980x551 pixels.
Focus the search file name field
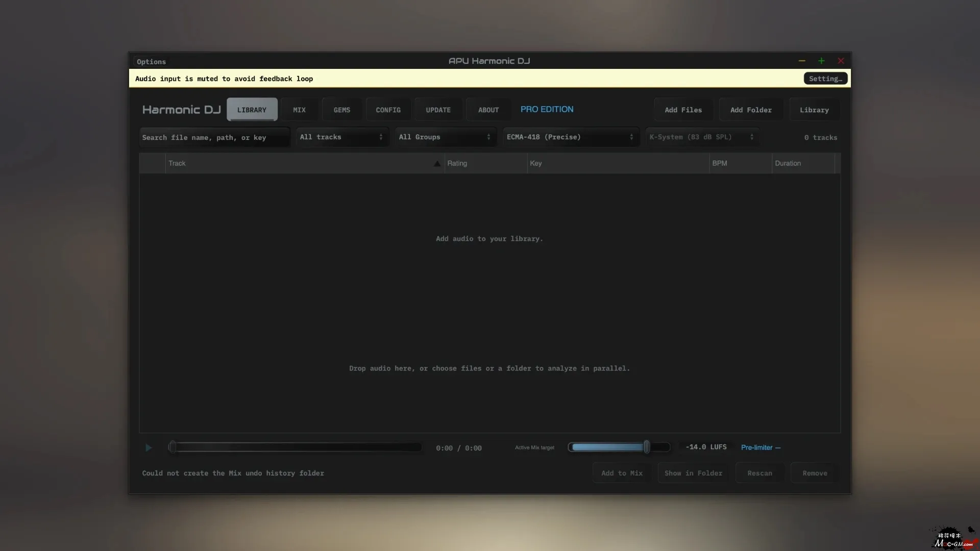point(214,137)
